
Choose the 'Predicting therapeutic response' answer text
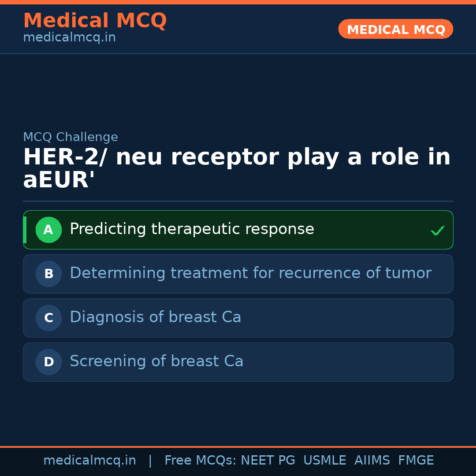point(192,229)
